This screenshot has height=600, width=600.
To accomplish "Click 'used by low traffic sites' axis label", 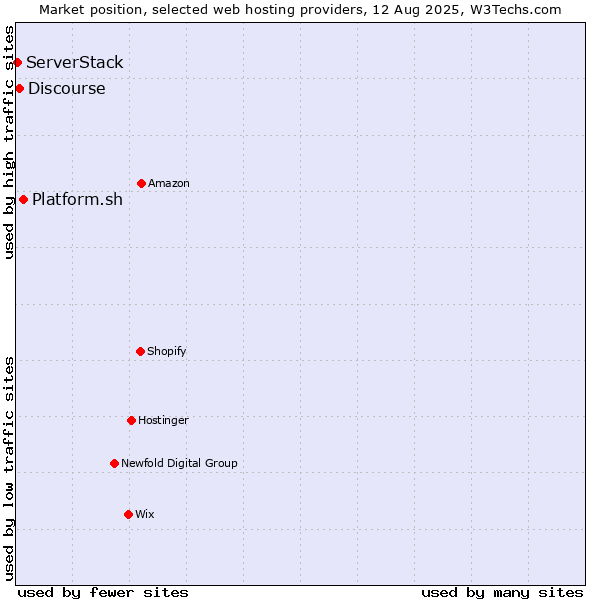I will pos(9,469).
